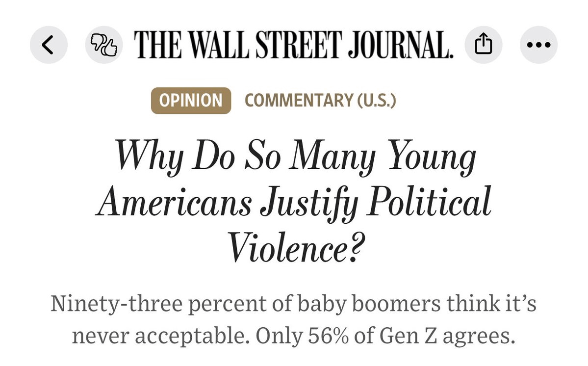Select the thumbs-up hand in feedback icon
The width and height of the screenshot is (588, 366).
point(109,48)
